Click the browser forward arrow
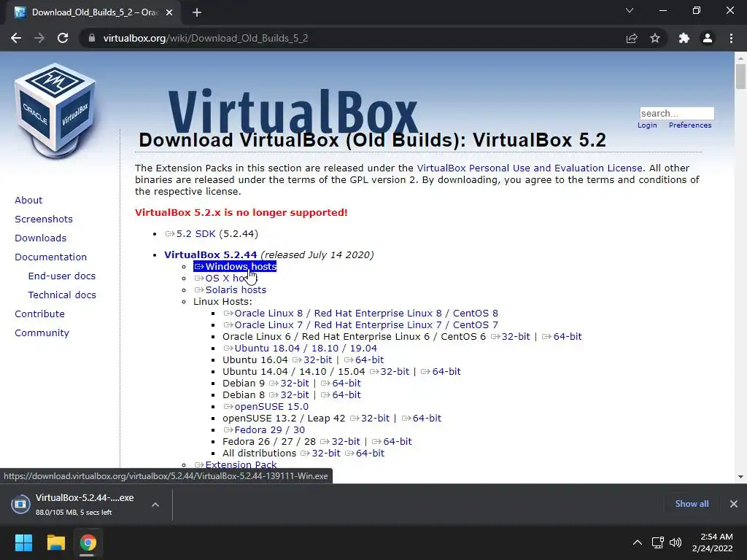 click(39, 38)
